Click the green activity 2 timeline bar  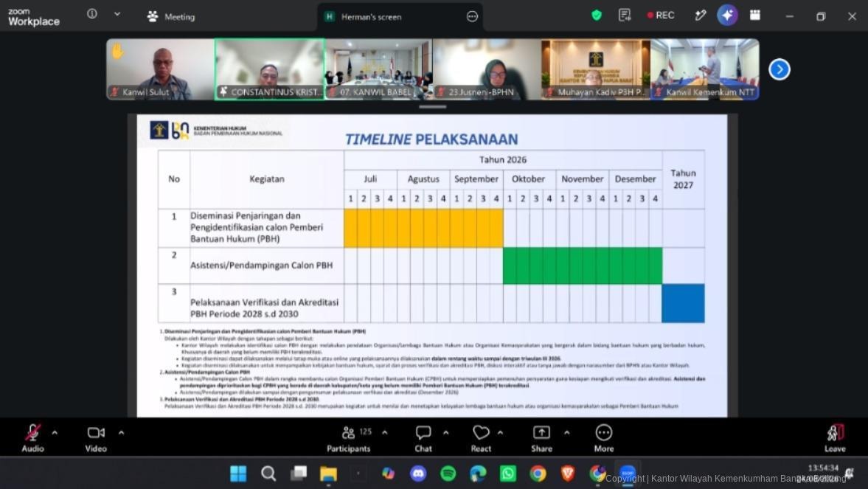583,266
